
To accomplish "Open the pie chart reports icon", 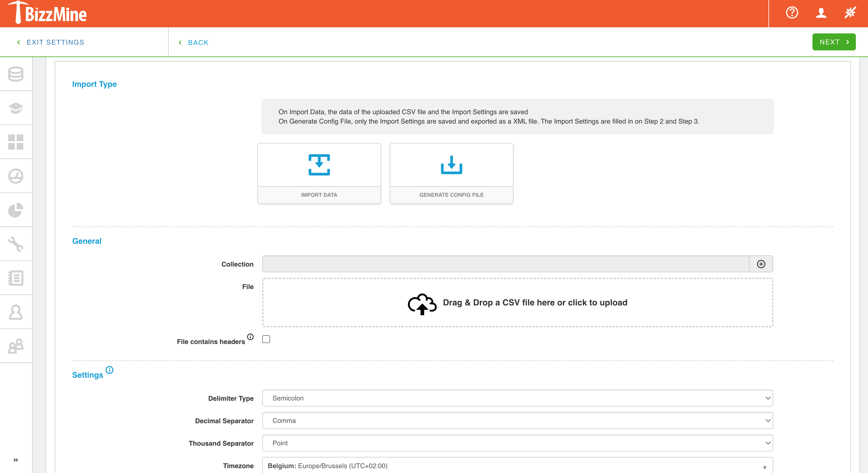I will 15,210.
